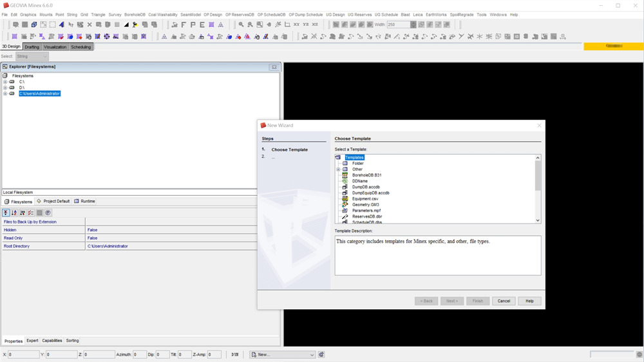Click the asterisk star icon in second toolbar row
The image size is (644, 362).
coord(480,37)
